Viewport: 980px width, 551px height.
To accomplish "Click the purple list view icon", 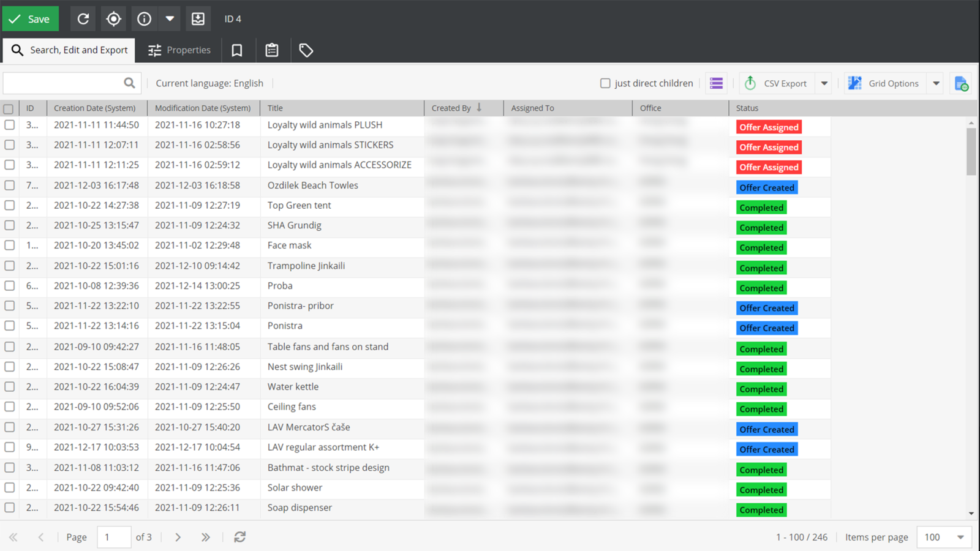I will (x=716, y=83).
